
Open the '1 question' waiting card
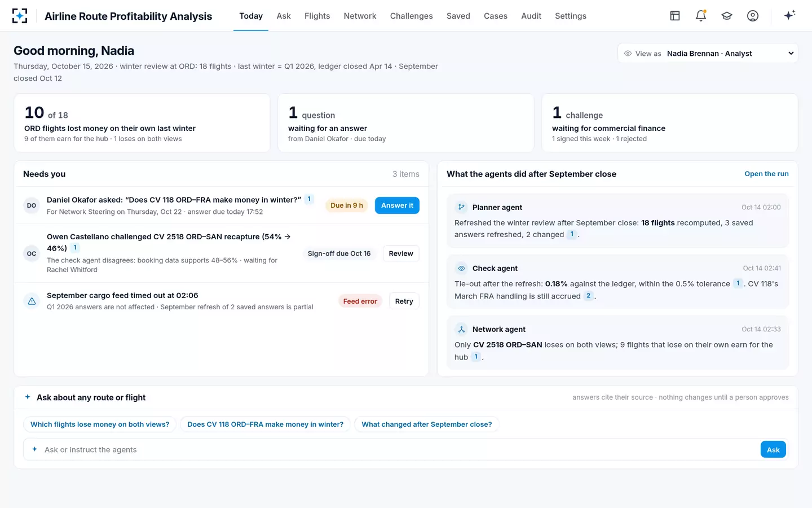pos(406,122)
